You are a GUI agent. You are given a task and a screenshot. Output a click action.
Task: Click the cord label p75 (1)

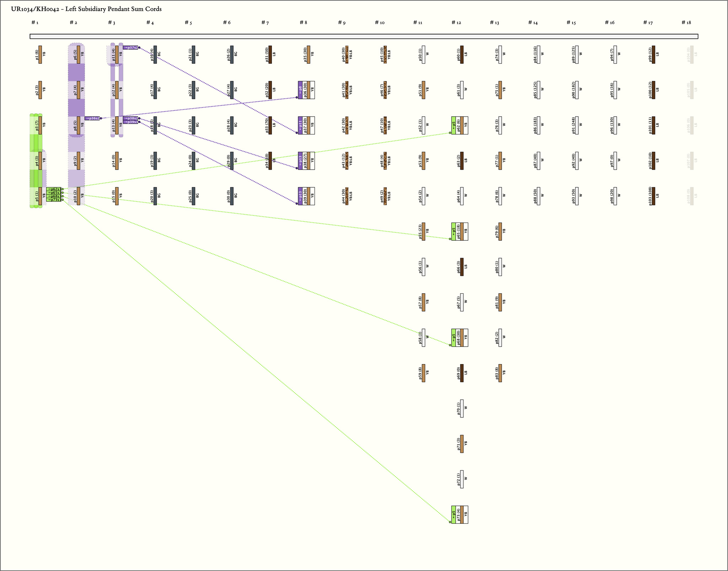pyautogui.click(x=497, y=90)
